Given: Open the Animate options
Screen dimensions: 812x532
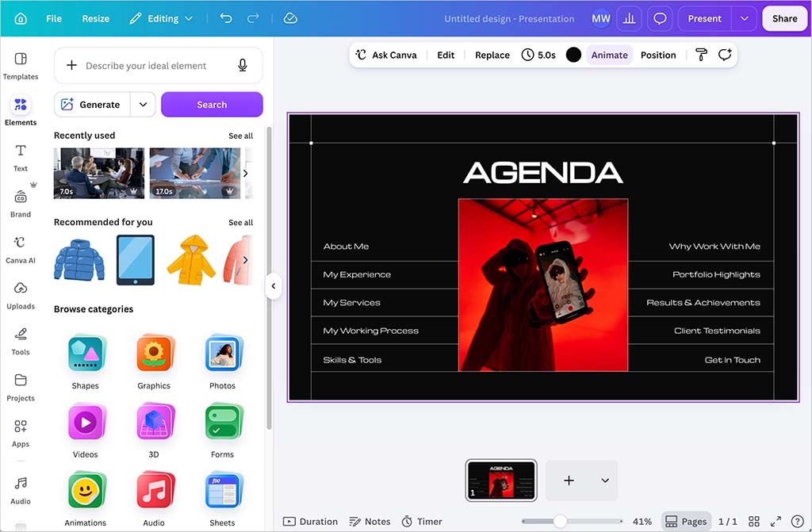Looking at the screenshot, I should 610,55.
